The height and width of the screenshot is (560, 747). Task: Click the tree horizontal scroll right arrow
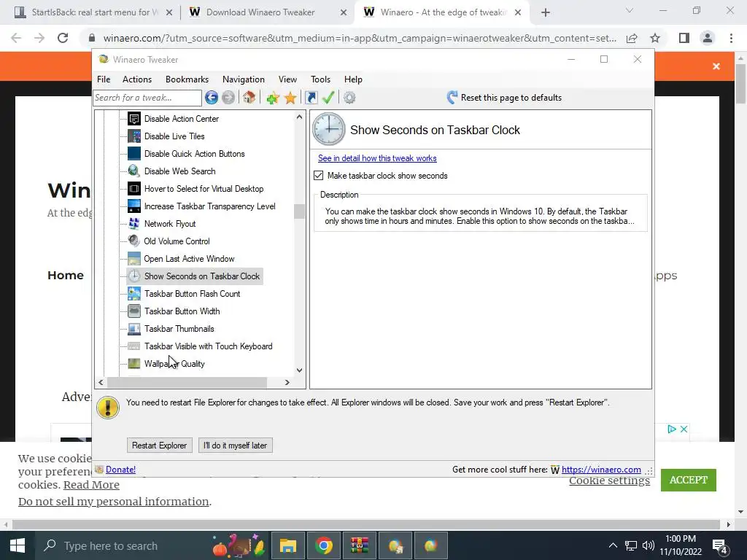[x=287, y=382]
